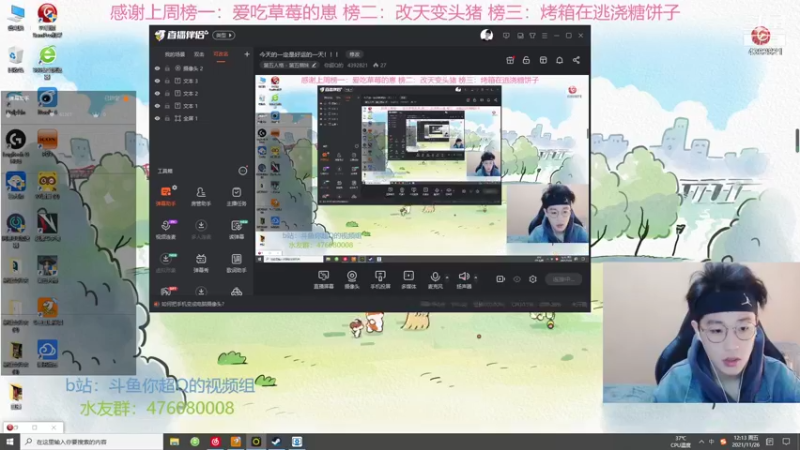
Task: Open the 多人连麦 tool
Action: point(201,230)
